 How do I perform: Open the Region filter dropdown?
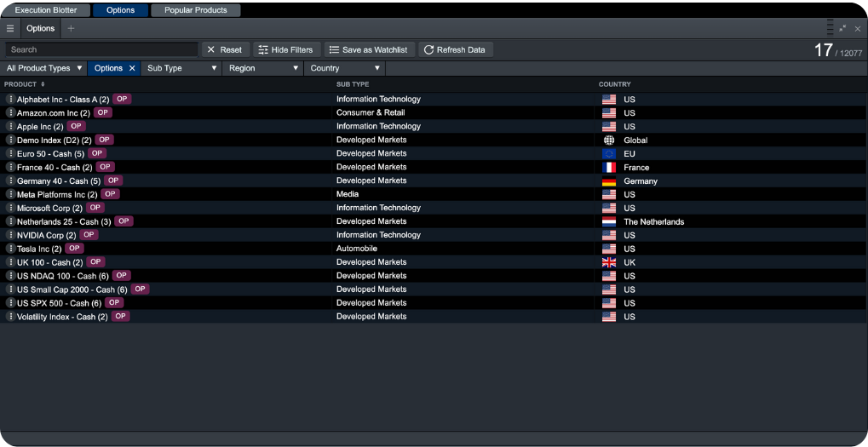[262, 68]
